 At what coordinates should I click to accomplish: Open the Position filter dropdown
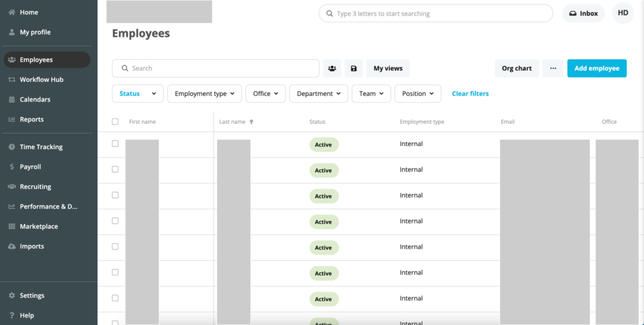[x=418, y=94]
